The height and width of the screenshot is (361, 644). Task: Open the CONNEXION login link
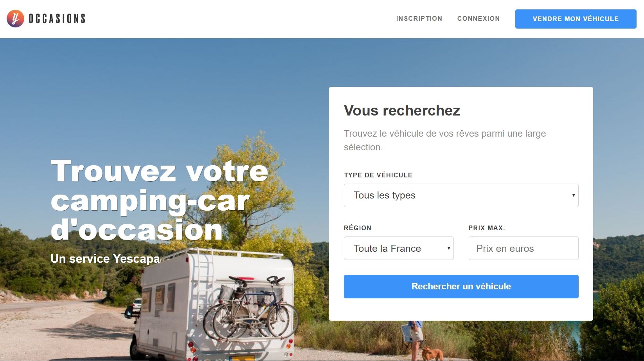[479, 18]
